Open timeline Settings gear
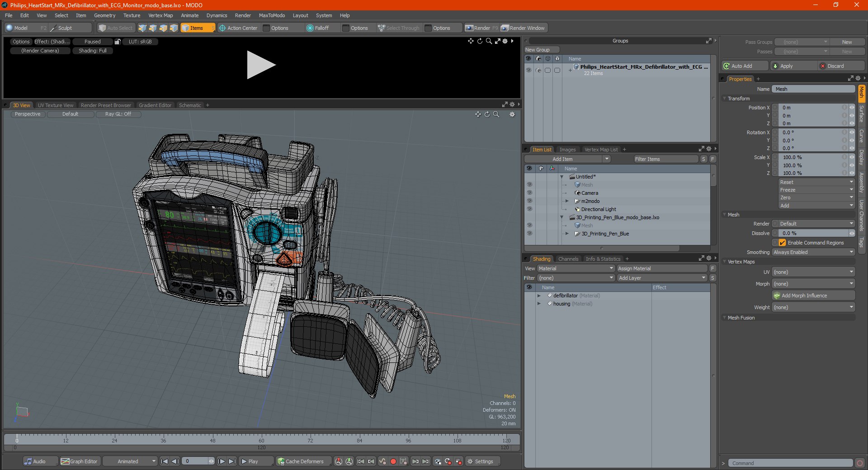This screenshot has width=868, height=470. pyautogui.click(x=470, y=461)
